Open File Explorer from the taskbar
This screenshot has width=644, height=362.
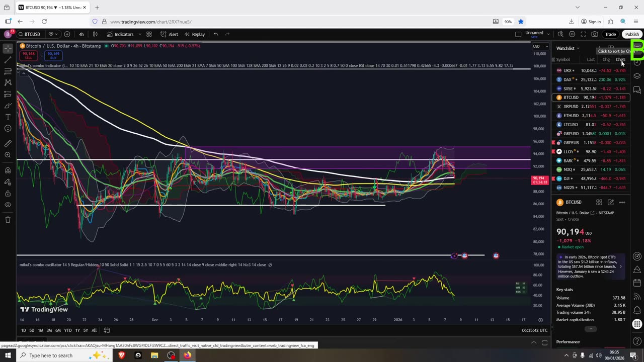pyautogui.click(x=154, y=355)
